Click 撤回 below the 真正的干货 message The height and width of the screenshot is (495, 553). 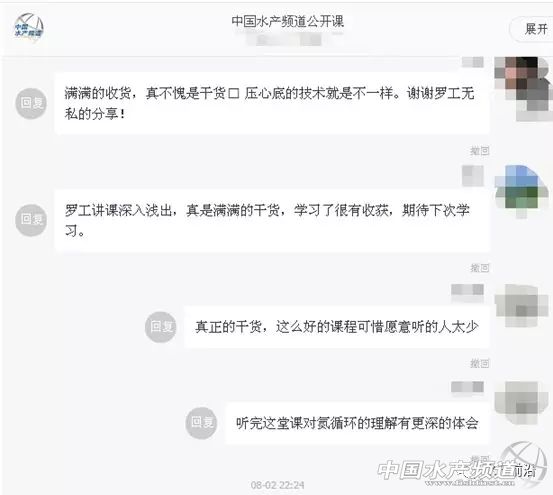pyautogui.click(x=480, y=363)
